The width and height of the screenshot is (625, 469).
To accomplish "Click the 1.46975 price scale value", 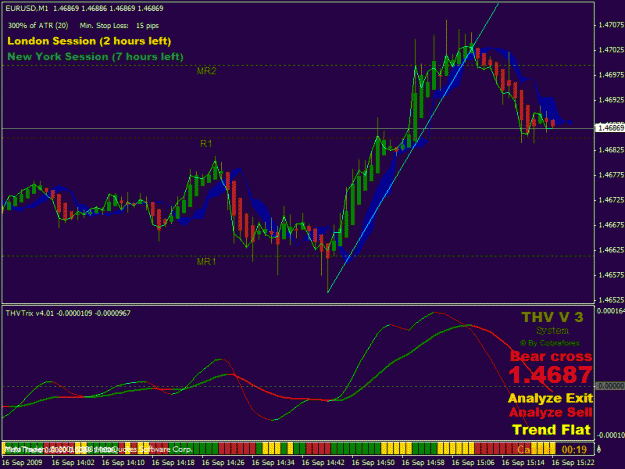I will [611, 75].
